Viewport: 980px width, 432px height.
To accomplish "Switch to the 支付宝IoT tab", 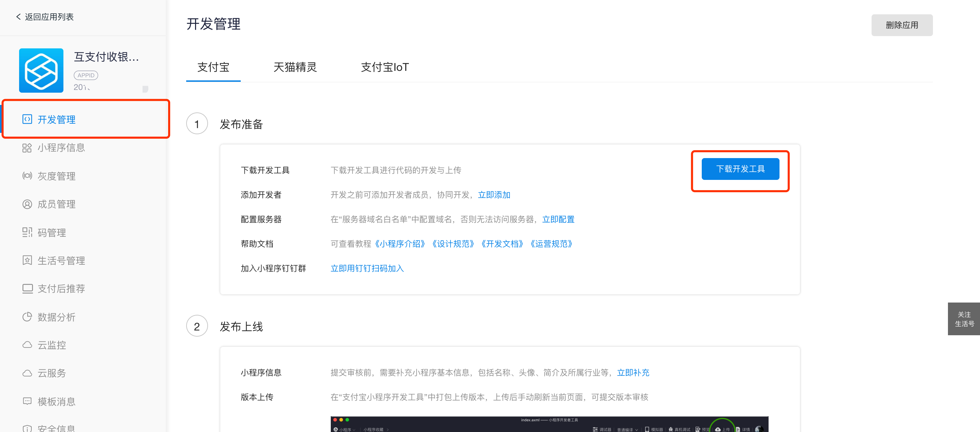I will tap(385, 67).
